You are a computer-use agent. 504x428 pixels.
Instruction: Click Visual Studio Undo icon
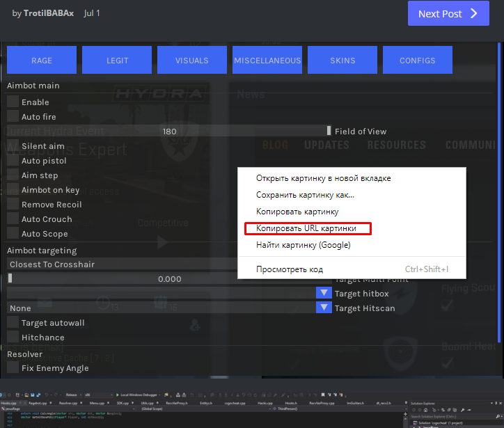click(46, 395)
